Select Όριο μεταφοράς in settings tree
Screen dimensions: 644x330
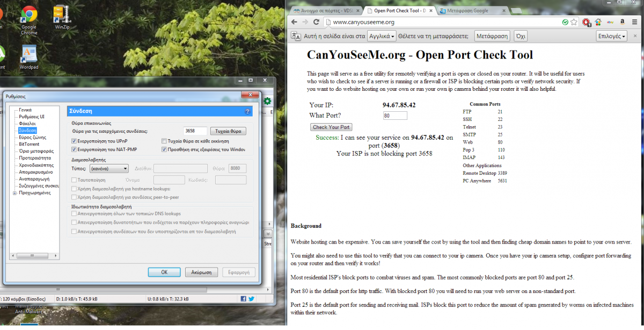coord(36,151)
